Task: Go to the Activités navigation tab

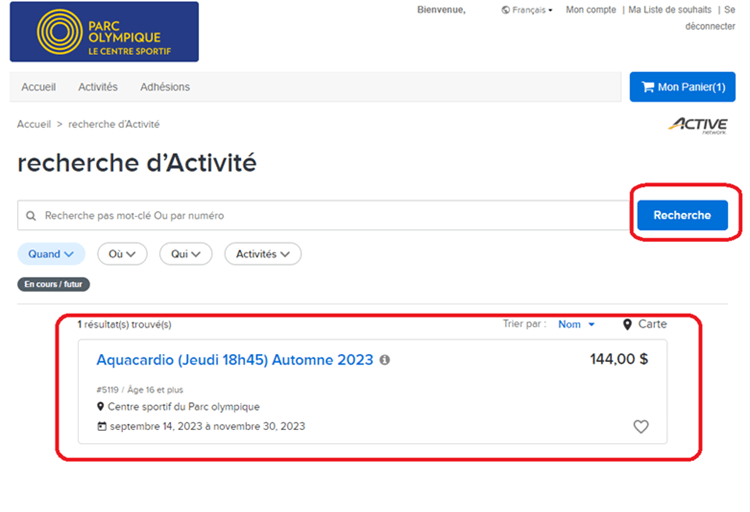Action: tap(98, 87)
